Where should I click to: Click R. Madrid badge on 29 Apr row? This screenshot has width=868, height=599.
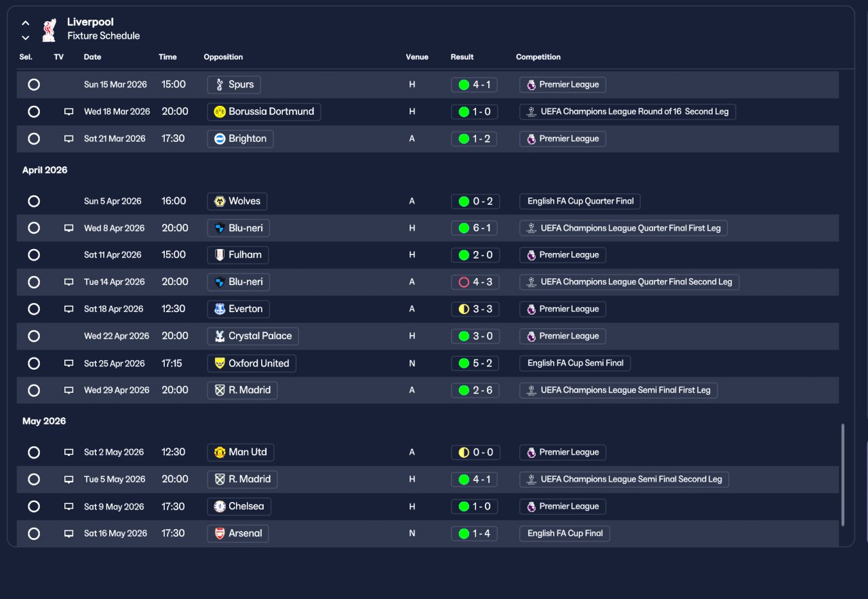pos(219,391)
